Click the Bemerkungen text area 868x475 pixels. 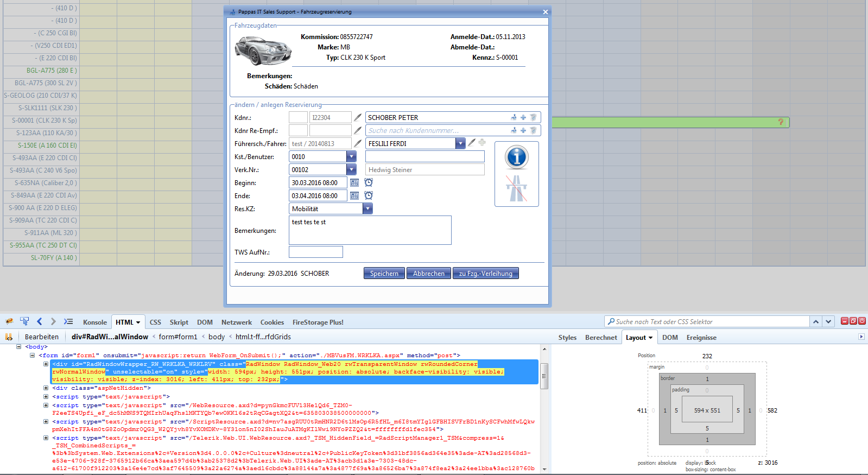tap(370, 230)
